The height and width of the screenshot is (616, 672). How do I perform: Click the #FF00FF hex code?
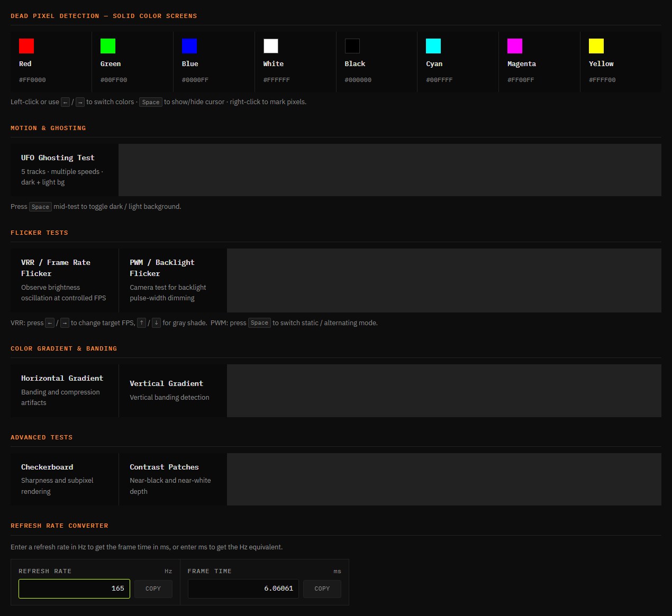click(521, 80)
